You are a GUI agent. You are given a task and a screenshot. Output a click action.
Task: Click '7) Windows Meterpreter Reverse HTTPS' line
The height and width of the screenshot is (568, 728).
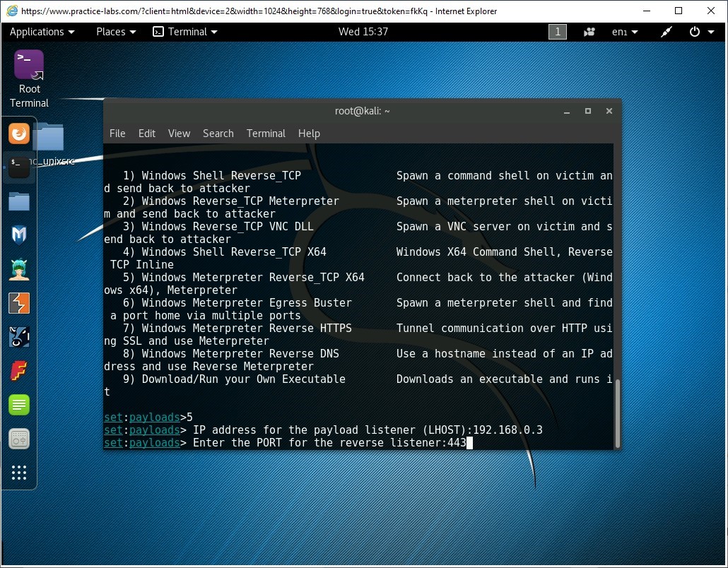237,329
